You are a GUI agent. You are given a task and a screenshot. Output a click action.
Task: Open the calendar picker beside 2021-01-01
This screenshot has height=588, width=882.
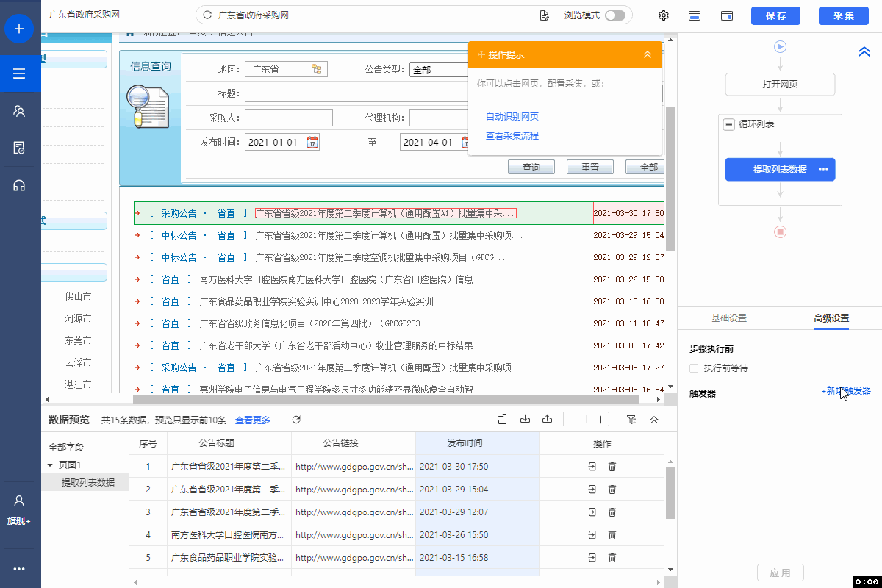tap(312, 143)
